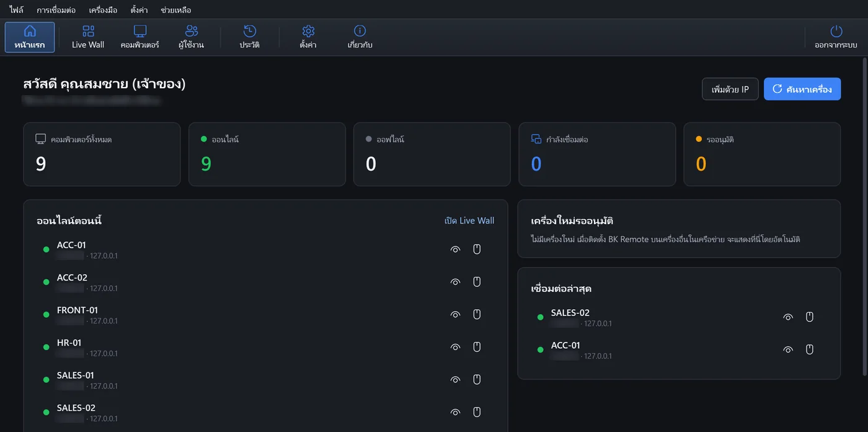Remote control HR-01 via mouse icon
This screenshot has height=432, width=868.
tap(477, 347)
